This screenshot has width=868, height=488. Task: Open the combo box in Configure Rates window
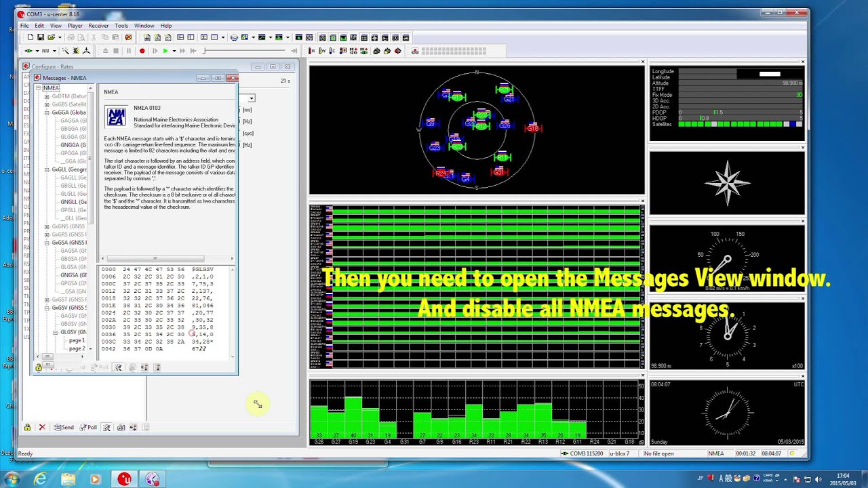(x=251, y=98)
